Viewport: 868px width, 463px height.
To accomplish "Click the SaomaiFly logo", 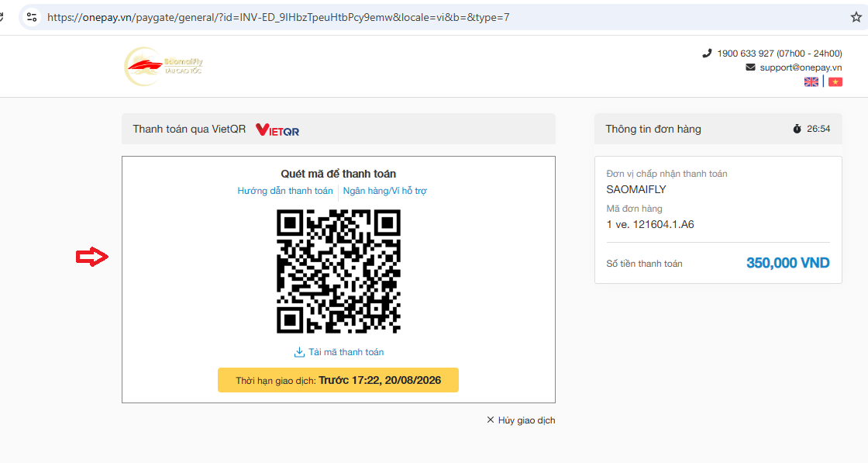I will [x=164, y=67].
